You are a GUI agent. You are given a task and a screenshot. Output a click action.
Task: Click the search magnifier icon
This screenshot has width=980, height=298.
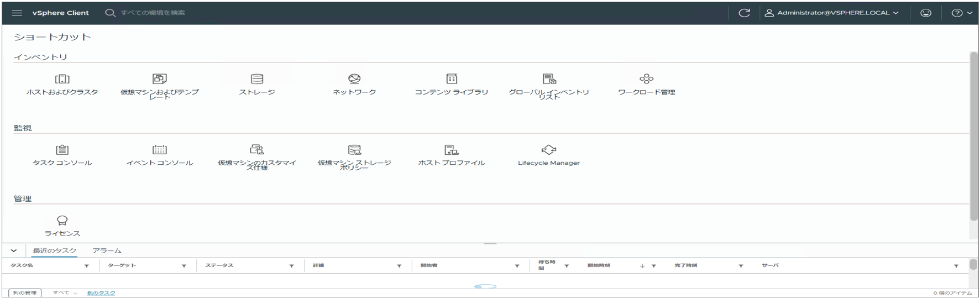pos(110,13)
